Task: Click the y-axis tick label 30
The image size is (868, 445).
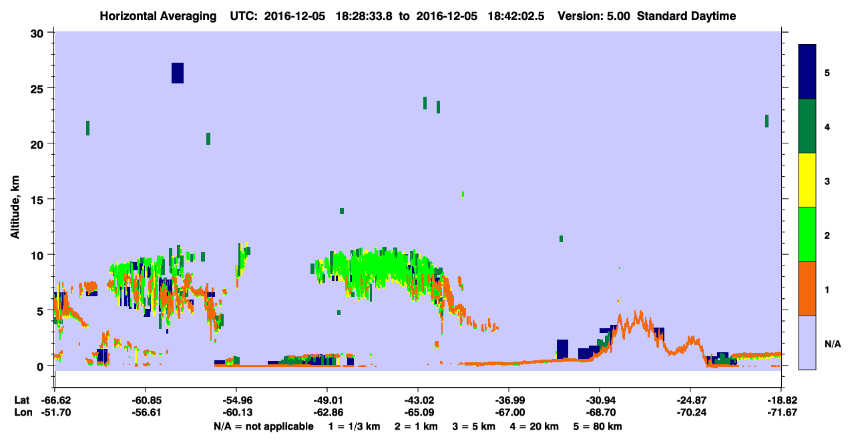Action: coord(39,33)
